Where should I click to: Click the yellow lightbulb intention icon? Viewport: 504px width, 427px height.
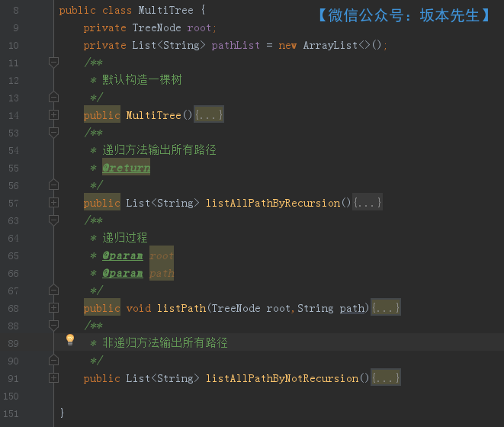point(70,339)
